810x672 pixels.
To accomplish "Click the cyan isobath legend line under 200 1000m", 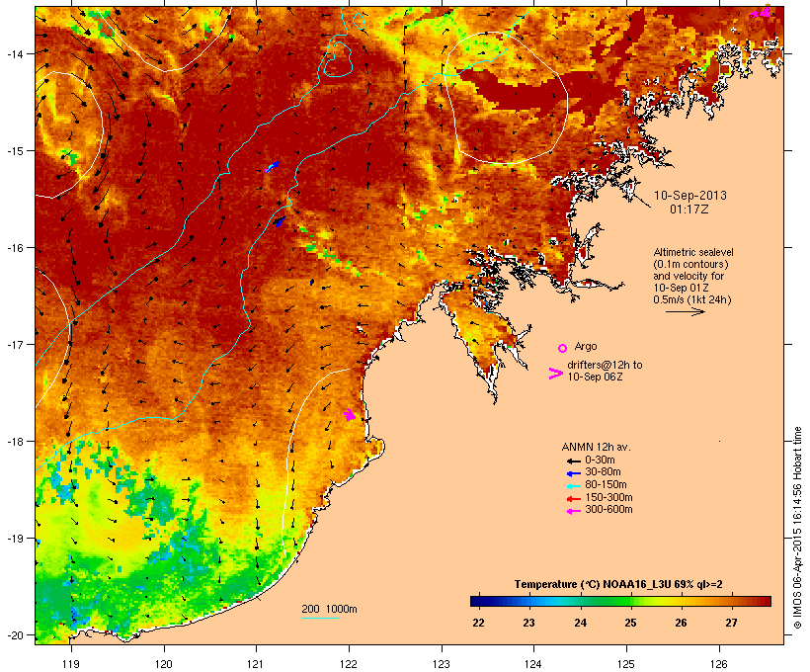I will click(x=321, y=618).
